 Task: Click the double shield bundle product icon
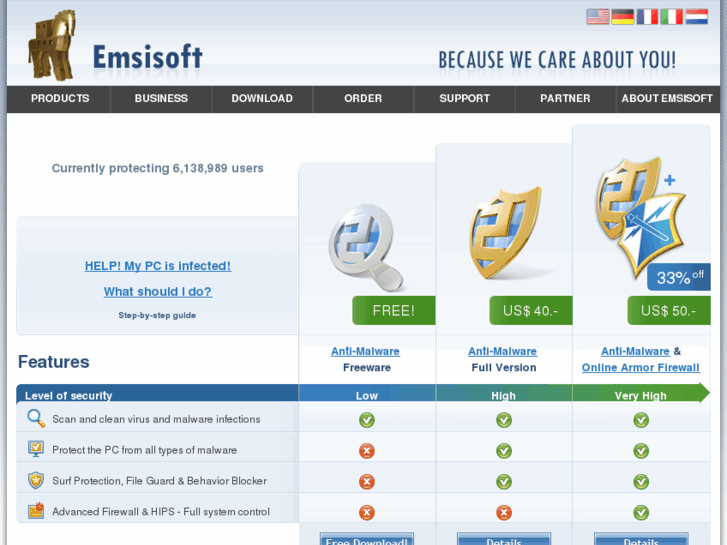coord(641,217)
